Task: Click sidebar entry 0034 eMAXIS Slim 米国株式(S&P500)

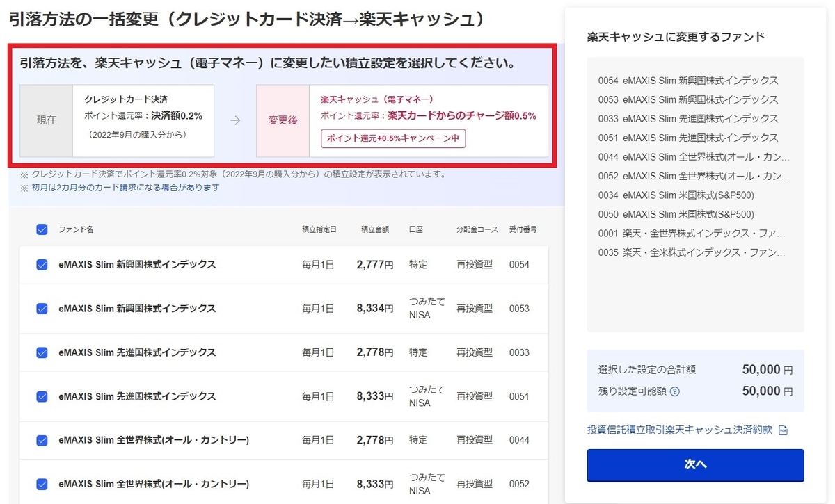Action: coord(676,195)
